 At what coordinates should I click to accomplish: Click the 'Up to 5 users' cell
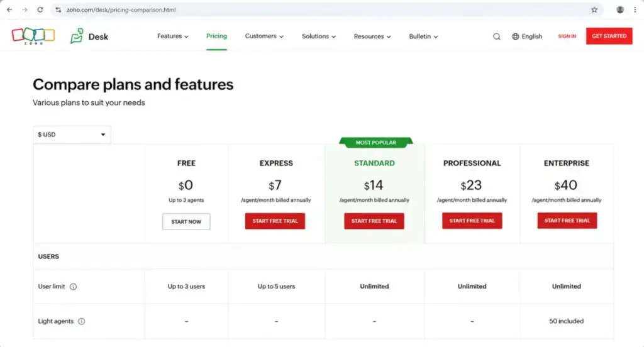(x=277, y=286)
